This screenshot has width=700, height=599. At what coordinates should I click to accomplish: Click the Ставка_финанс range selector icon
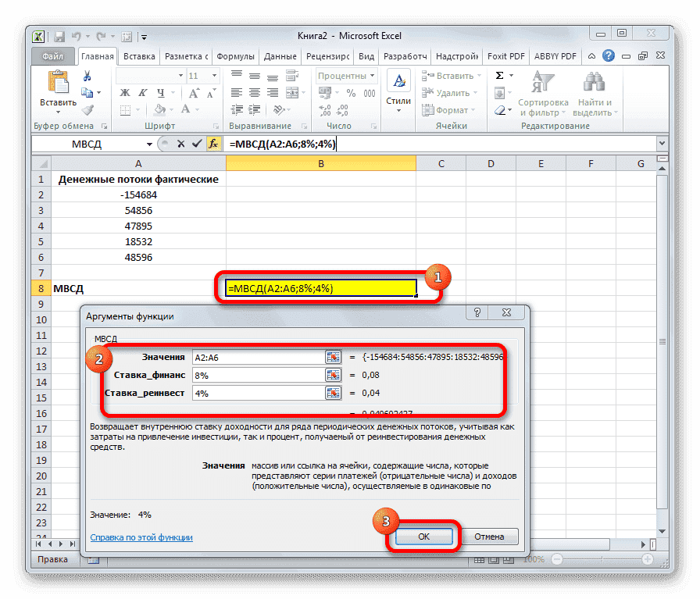point(334,375)
